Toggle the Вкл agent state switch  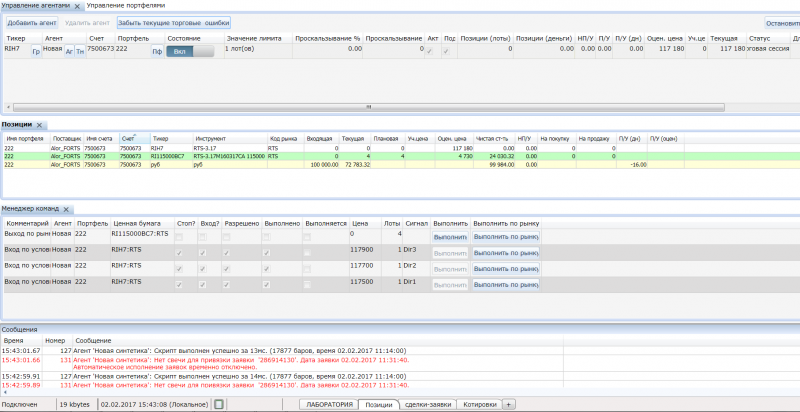[190, 49]
